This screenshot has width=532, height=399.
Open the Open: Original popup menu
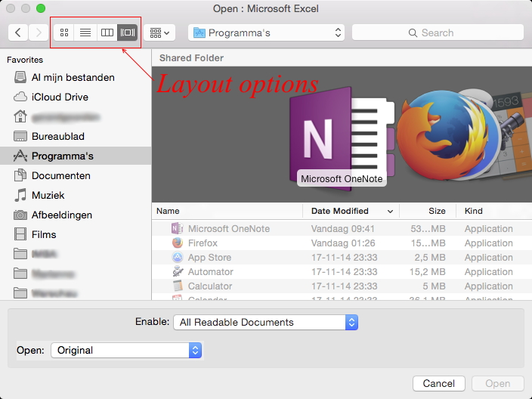(126, 350)
